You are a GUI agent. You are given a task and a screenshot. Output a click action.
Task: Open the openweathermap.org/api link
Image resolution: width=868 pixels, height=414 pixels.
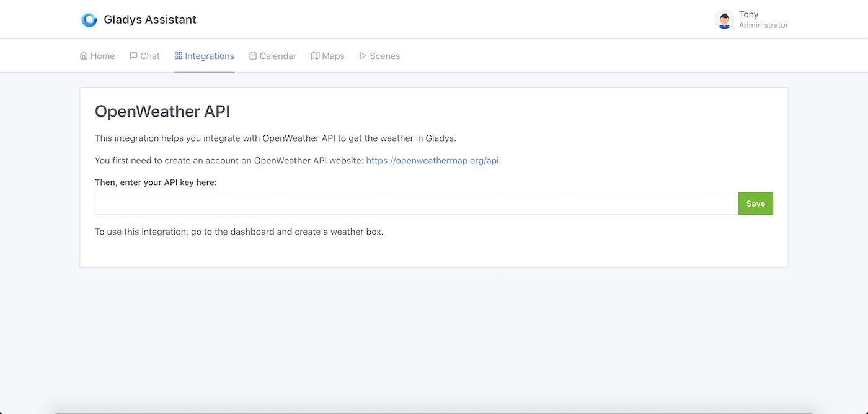click(432, 160)
